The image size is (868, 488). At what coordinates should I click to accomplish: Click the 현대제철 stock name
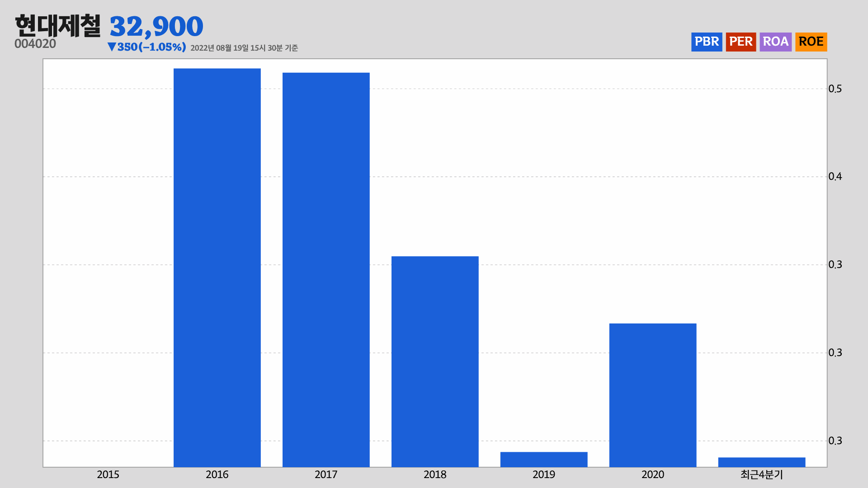coord(57,25)
